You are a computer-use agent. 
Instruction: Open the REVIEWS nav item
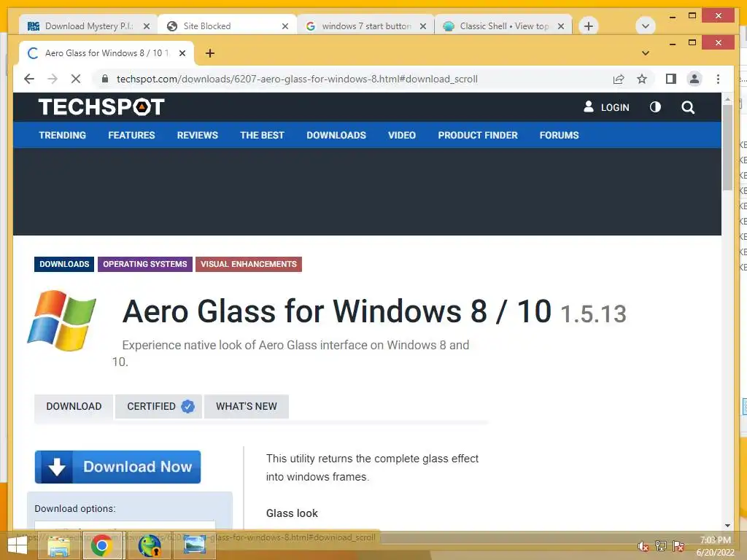(x=197, y=135)
